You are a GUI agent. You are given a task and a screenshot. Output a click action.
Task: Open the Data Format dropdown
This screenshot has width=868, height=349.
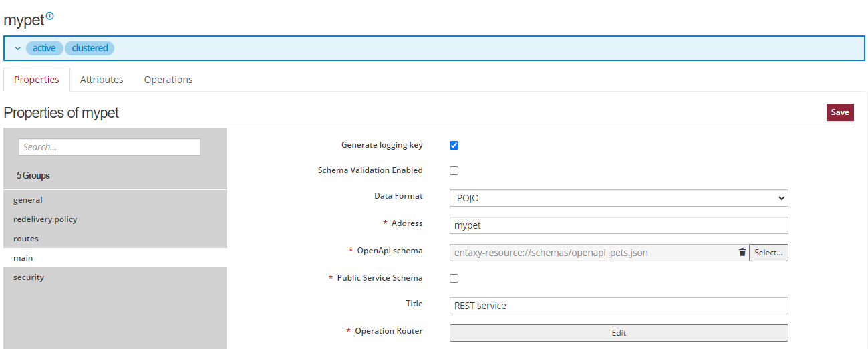click(618, 198)
